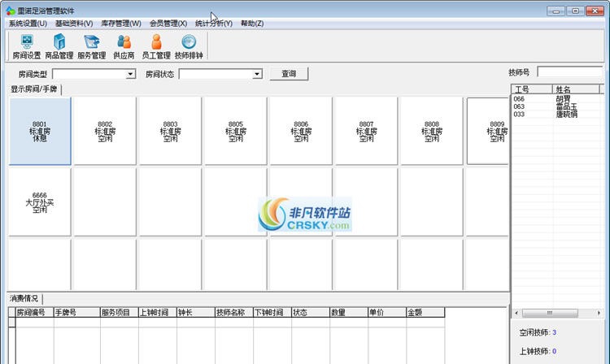Expand the 房间类型 dropdown
The image size is (610, 364).
click(130, 74)
